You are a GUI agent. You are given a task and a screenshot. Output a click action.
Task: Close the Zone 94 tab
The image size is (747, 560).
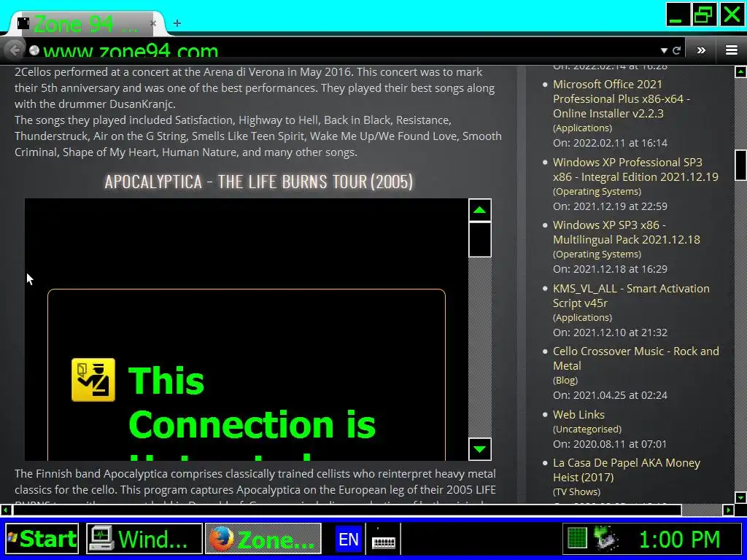click(153, 23)
